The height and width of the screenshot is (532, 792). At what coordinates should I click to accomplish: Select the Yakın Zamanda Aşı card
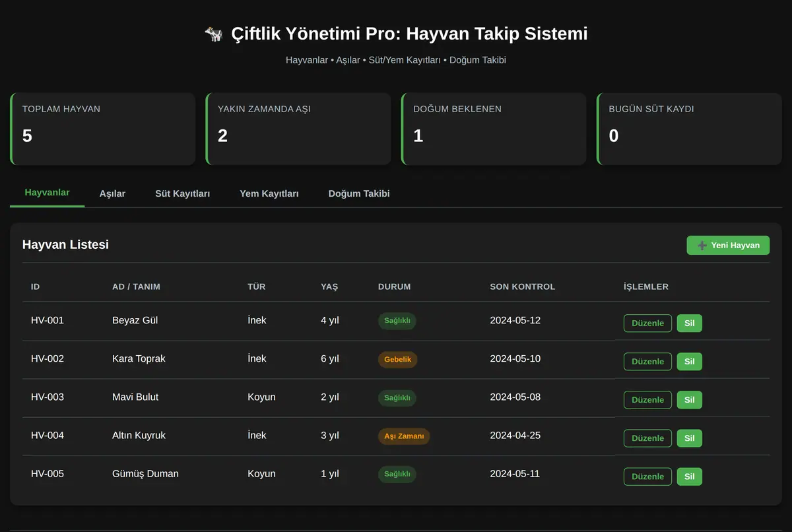[298, 129]
